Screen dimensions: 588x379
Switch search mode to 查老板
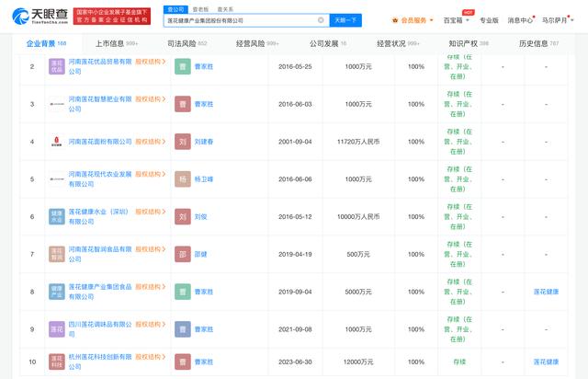pos(198,7)
